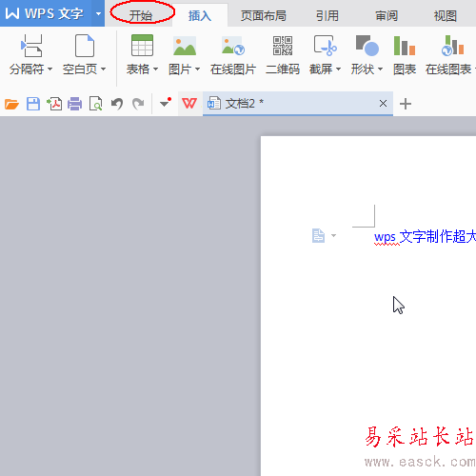Viewport: 476px width, 476px height.
Task: Open the red WPS home icon tab
Action: point(189,104)
